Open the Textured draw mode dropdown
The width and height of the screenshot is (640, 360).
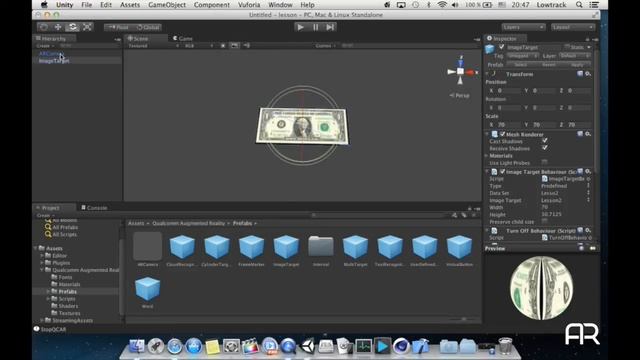pos(153,46)
